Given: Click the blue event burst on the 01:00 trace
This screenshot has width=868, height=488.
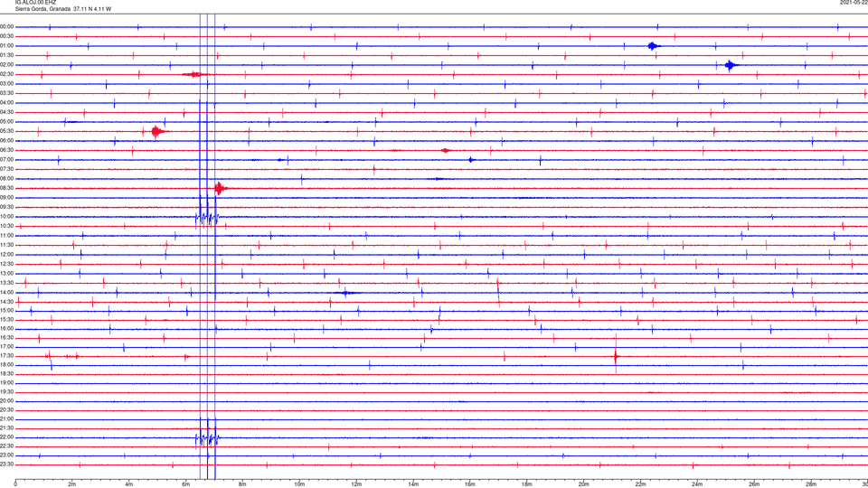Looking at the screenshot, I should point(653,46).
